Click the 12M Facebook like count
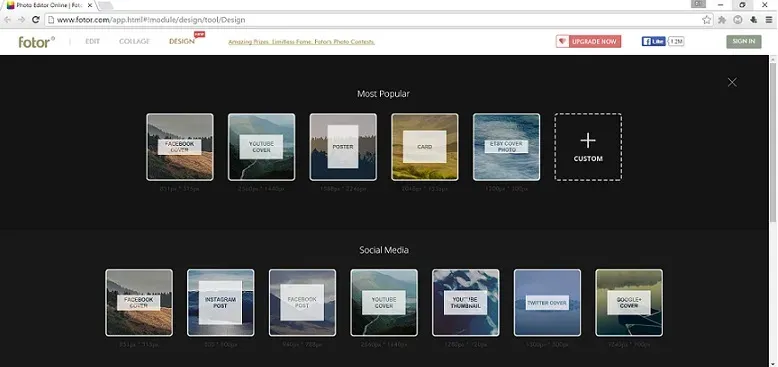The height and width of the screenshot is (367, 778). pyautogui.click(x=676, y=42)
